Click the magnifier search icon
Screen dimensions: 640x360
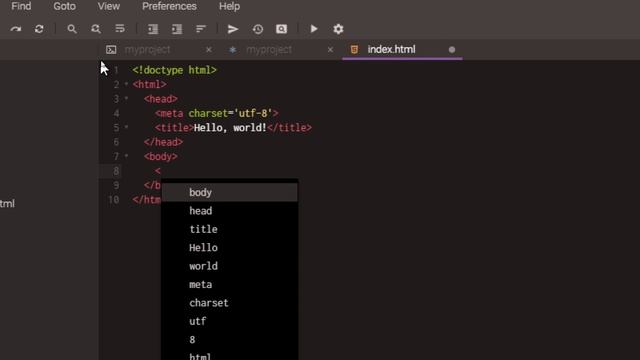(x=72, y=29)
